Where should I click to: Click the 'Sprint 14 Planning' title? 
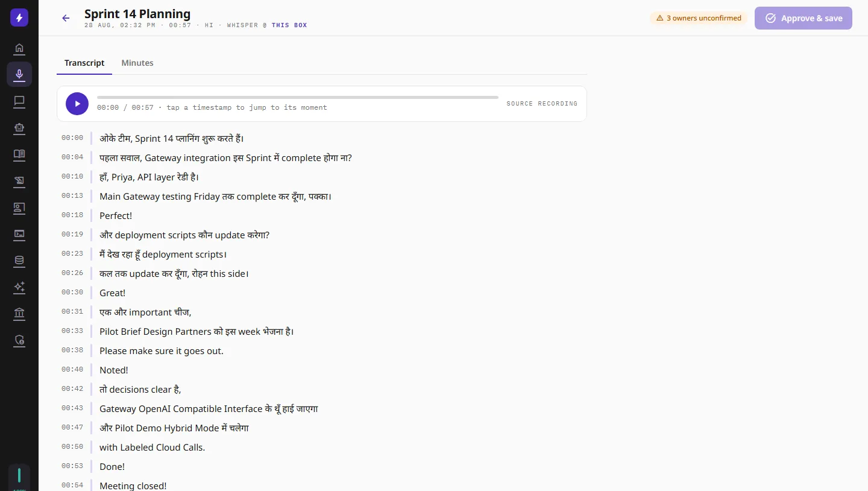tap(137, 14)
